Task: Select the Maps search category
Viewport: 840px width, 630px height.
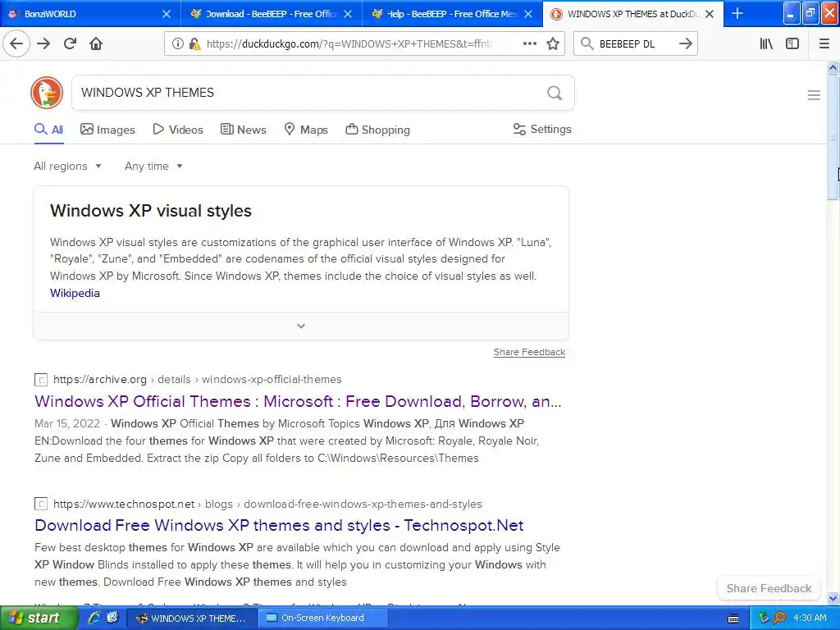Action: [305, 130]
